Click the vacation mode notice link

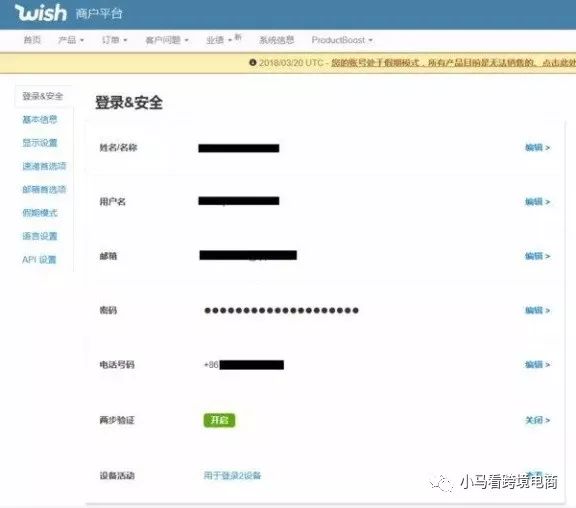[453, 63]
